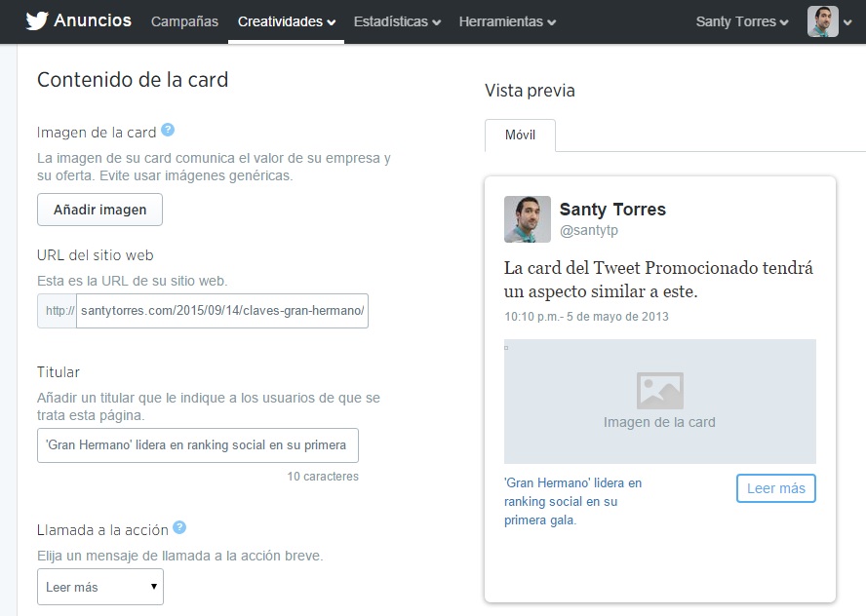
Task: Click the profile avatar in top bar
Action: [822, 21]
